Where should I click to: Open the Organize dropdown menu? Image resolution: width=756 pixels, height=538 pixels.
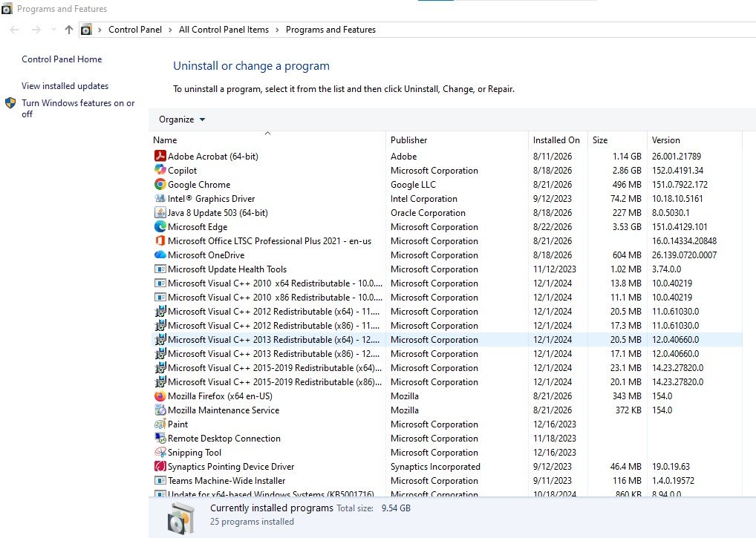pos(182,119)
